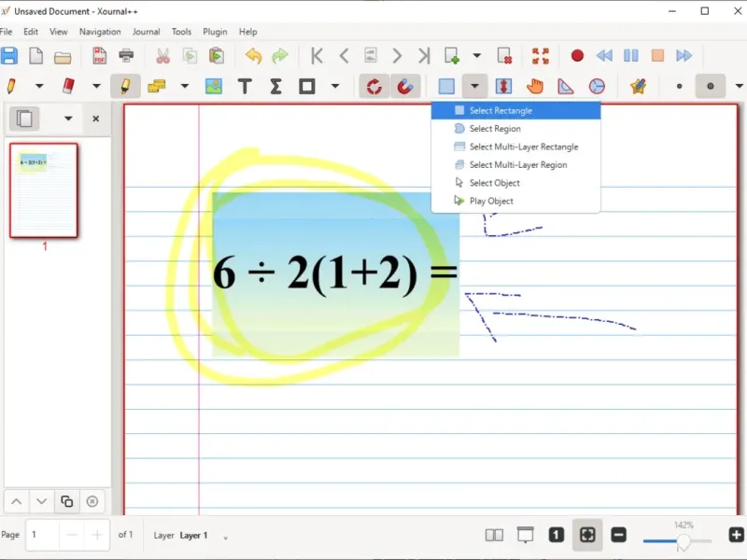This screenshot has width=747, height=560.
Task: Select the page 1 thumbnail
Action: pyautogui.click(x=43, y=190)
